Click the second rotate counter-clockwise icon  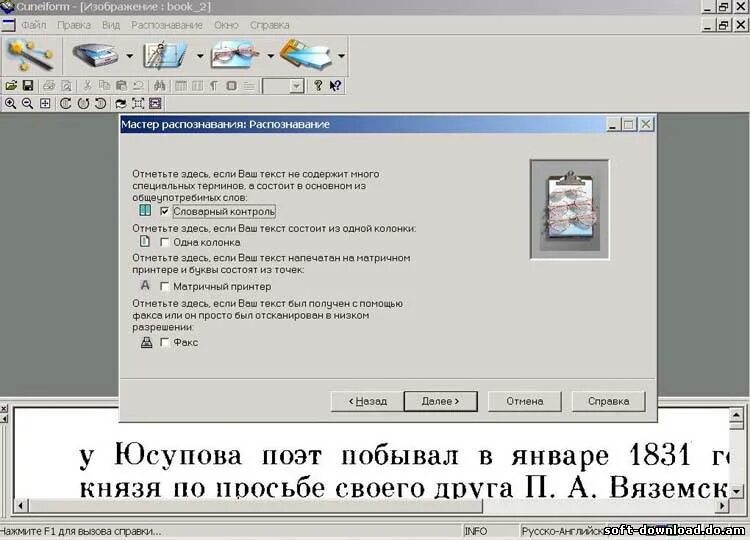tap(83, 103)
